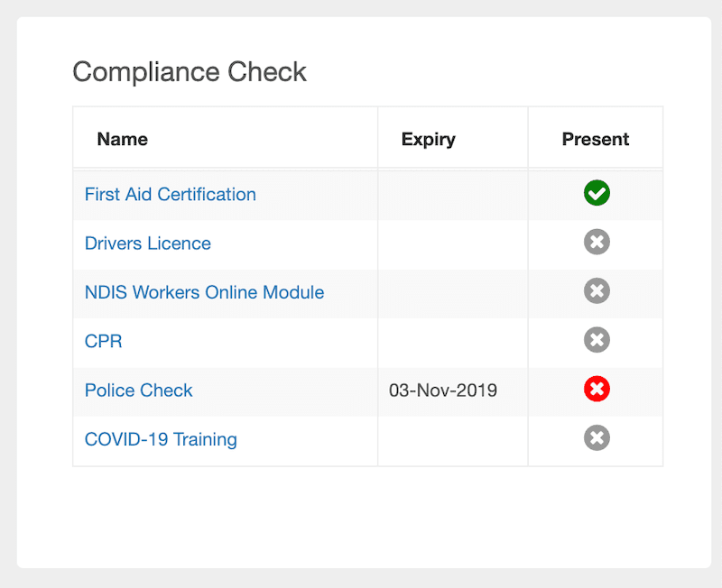Image resolution: width=722 pixels, height=588 pixels.
Task: Open the Police Check link
Action: coord(139,390)
